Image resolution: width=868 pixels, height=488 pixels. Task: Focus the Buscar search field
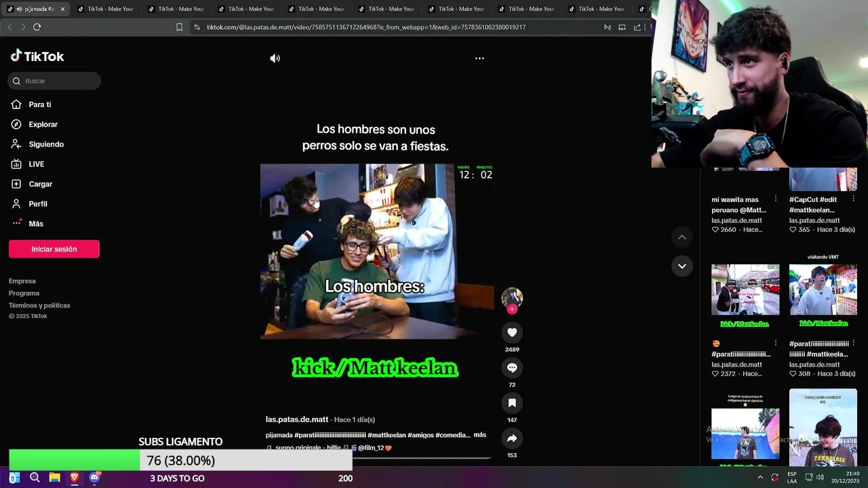54,81
